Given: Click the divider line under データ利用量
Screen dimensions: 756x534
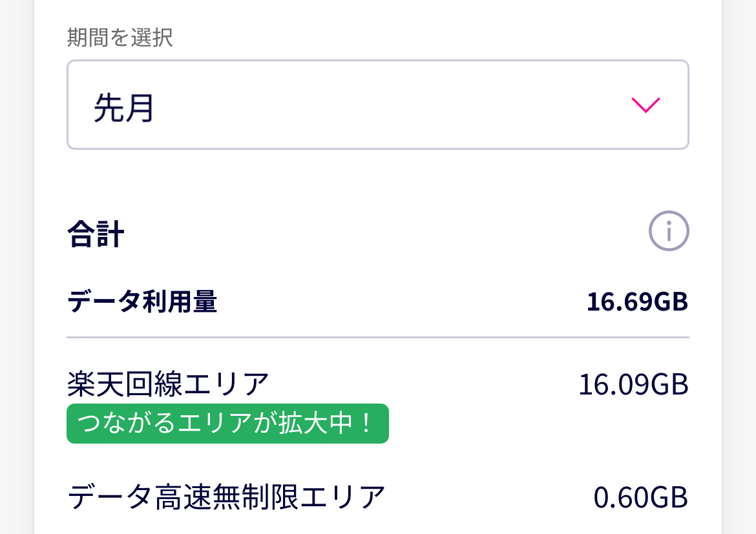Looking at the screenshot, I should (378, 338).
